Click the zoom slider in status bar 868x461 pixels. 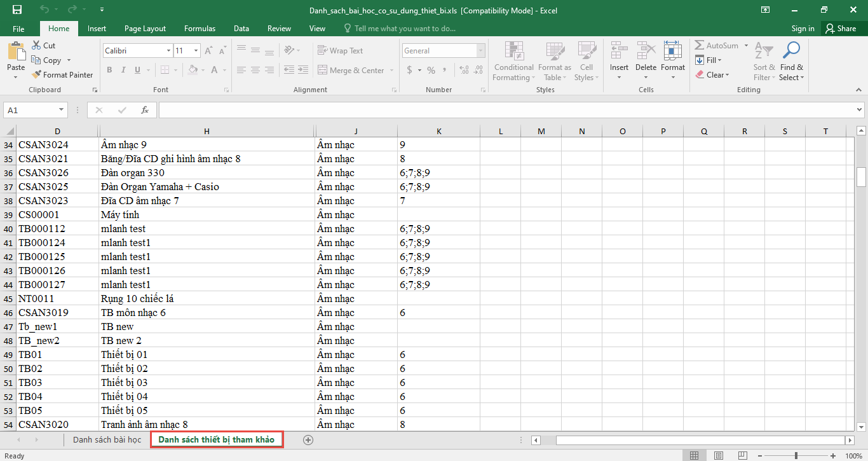pyautogui.click(x=796, y=455)
